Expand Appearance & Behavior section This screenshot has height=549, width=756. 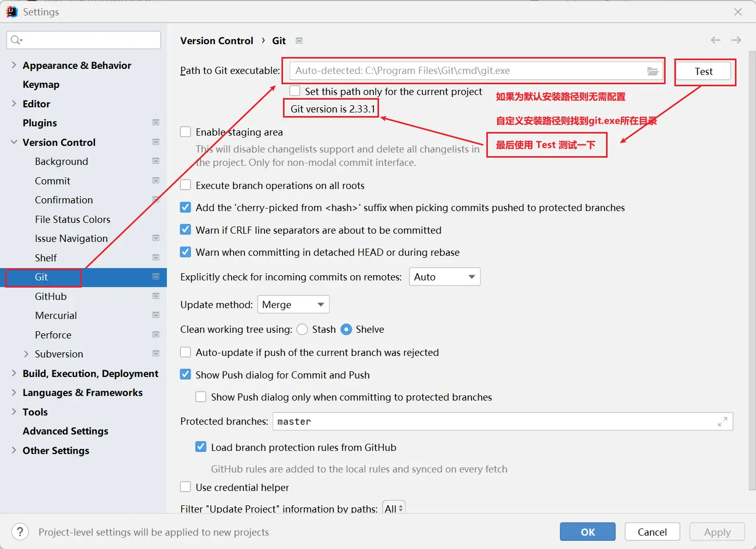[x=14, y=65]
